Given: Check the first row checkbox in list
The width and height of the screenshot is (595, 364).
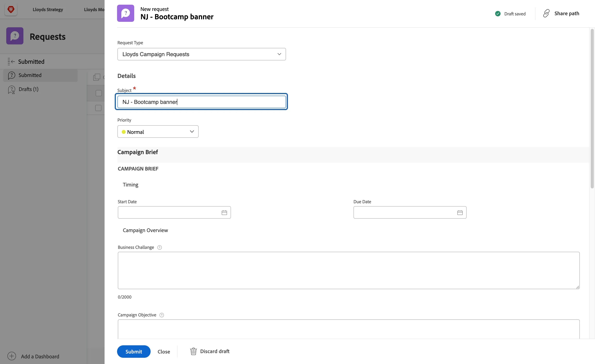Looking at the screenshot, I should pos(99,93).
